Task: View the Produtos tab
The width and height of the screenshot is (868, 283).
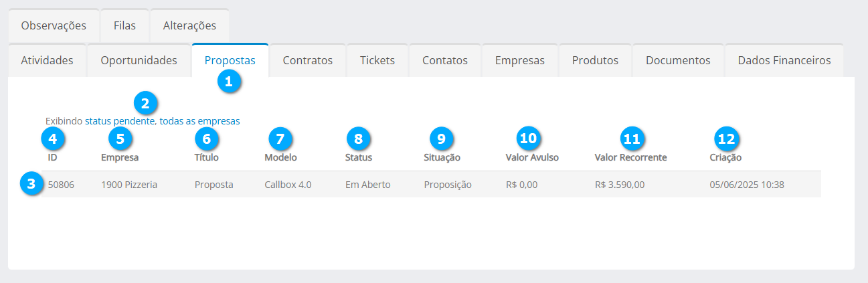Action: click(595, 60)
